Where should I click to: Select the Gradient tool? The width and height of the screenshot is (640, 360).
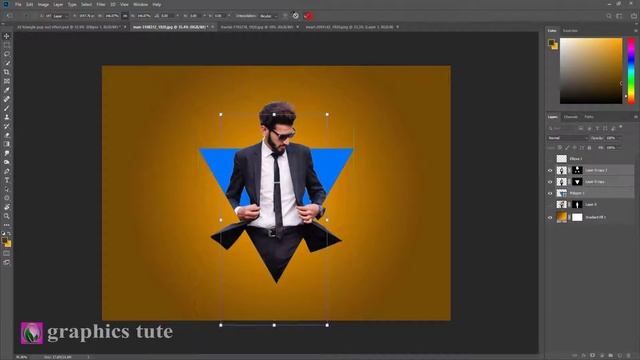[x=7, y=144]
